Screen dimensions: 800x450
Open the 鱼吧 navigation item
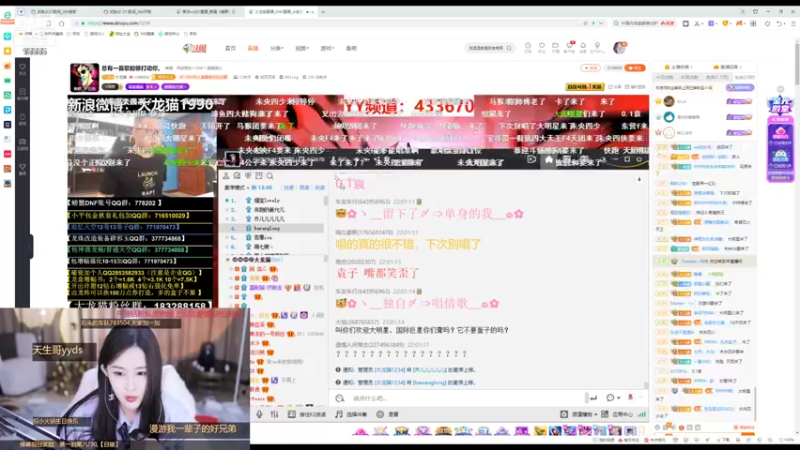point(351,48)
